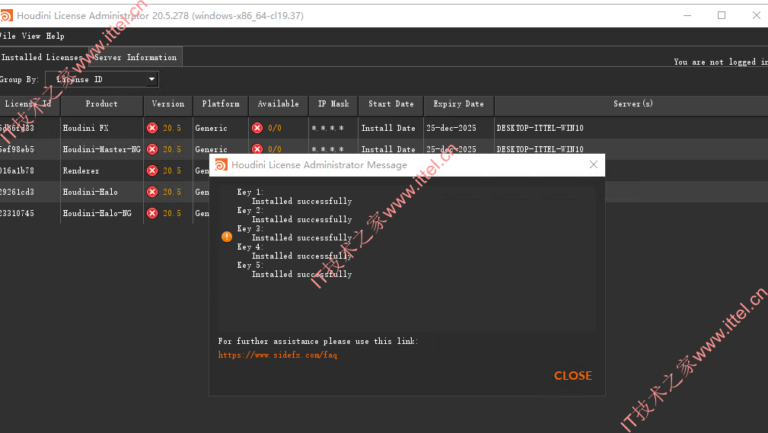The height and width of the screenshot is (433, 768).
Task: Open the Group By dropdown
Action: (x=103, y=79)
